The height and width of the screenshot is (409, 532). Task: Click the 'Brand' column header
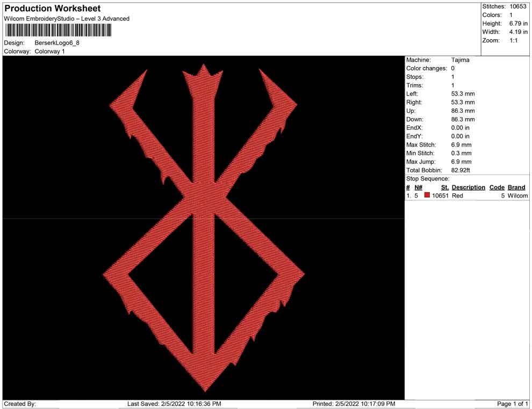point(516,187)
